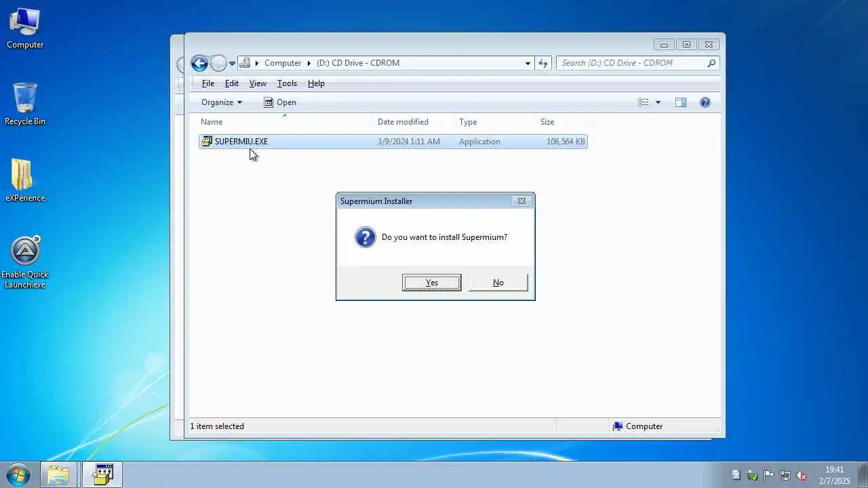Screen dimensions: 868x488
Task: Open the View menu
Action: tap(258, 83)
